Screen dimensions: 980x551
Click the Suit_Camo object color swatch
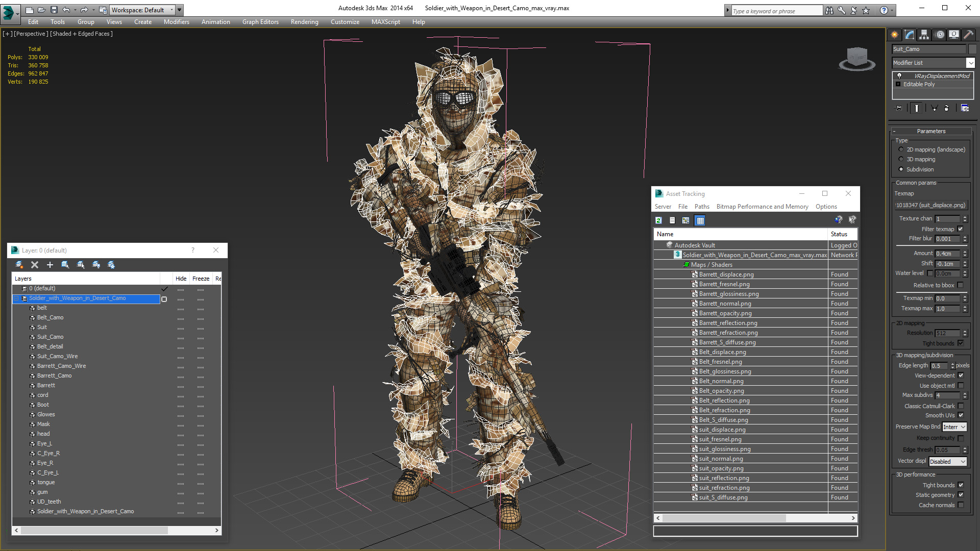coord(972,49)
